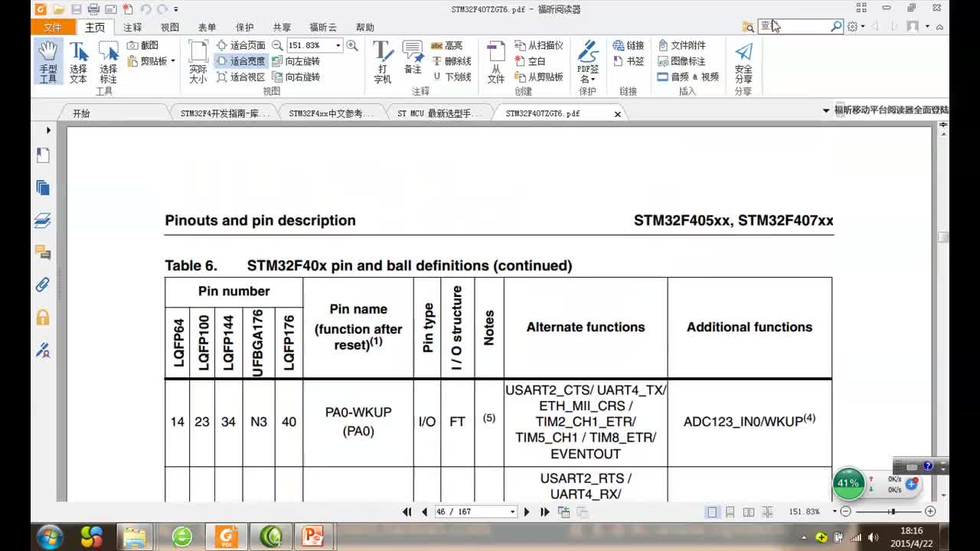Image resolution: width=980 pixels, height=551 pixels.
Task: Click the Print icon in quick access
Action: click(93, 9)
